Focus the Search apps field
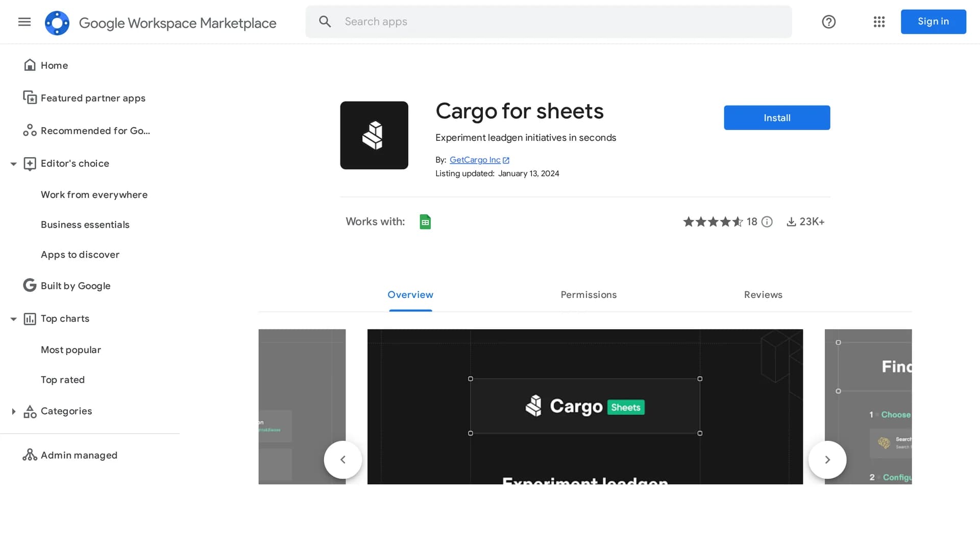This screenshot has height=551, width=980. coord(549,21)
